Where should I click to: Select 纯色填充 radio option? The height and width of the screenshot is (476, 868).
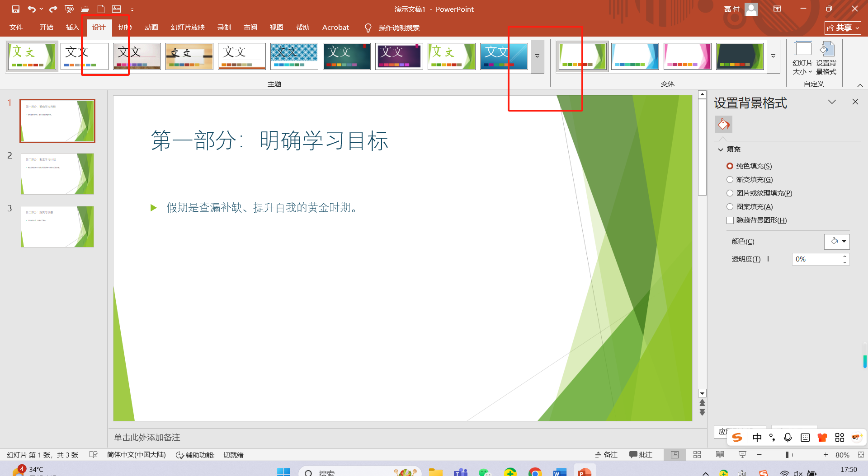pos(730,166)
